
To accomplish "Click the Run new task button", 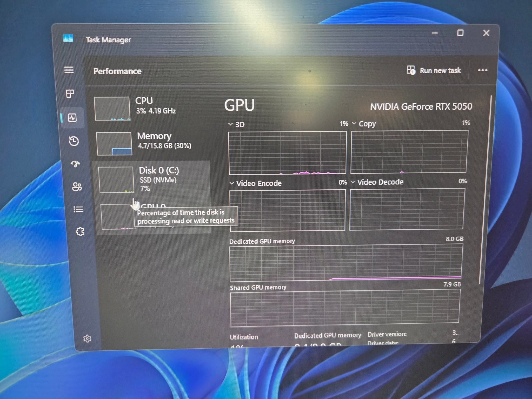I will tap(434, 70).
